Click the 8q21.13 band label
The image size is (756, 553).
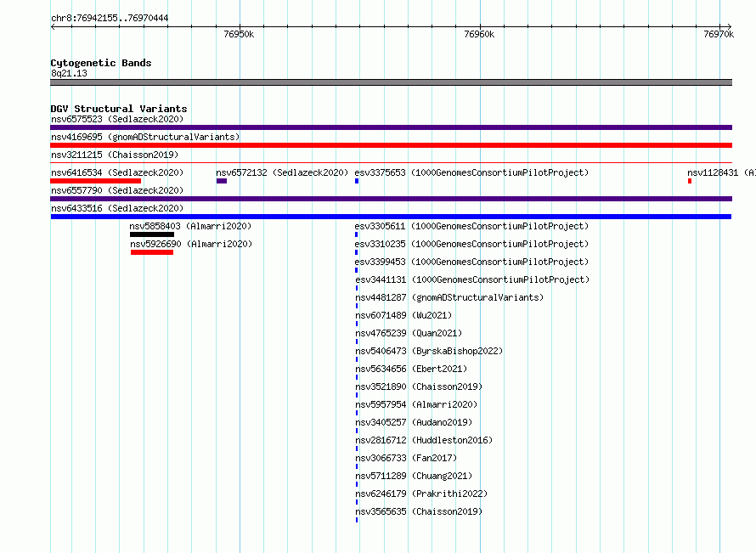69,73
